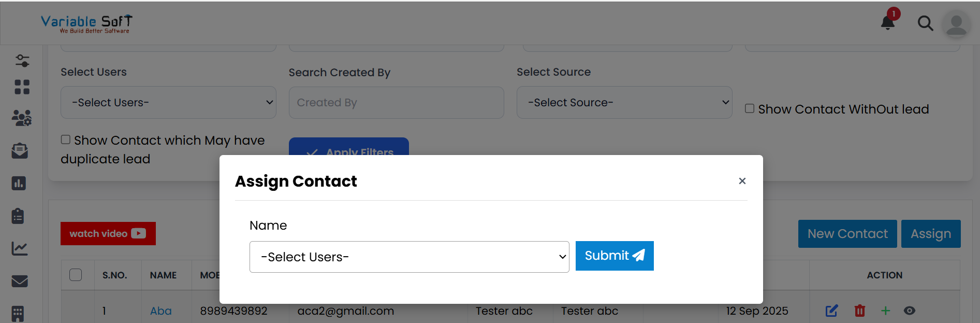Edit contact Aba using the blue pencil icon
980x323 pixels.
pyautogui.click(x=831, y=311)
